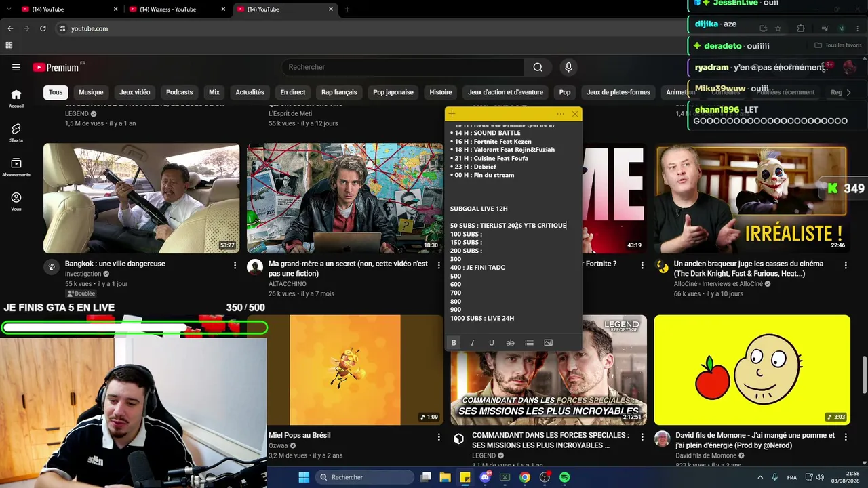This screenshot has height=488, width=868.
Task: Go to Accueil in the sidebar
Action: [x=16, y=98]
